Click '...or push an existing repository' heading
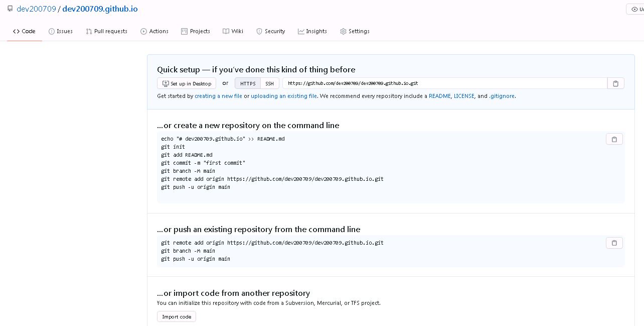 pyautogui.click(x=259, y=230)
